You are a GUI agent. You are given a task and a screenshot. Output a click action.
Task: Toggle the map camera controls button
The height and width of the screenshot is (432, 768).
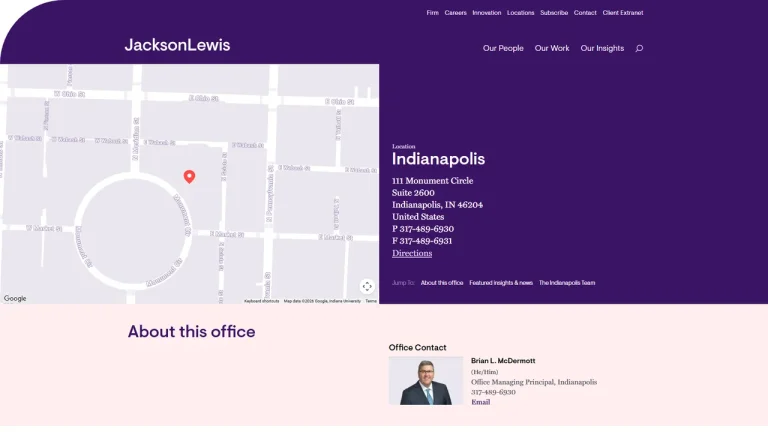[x=367, y=287]
